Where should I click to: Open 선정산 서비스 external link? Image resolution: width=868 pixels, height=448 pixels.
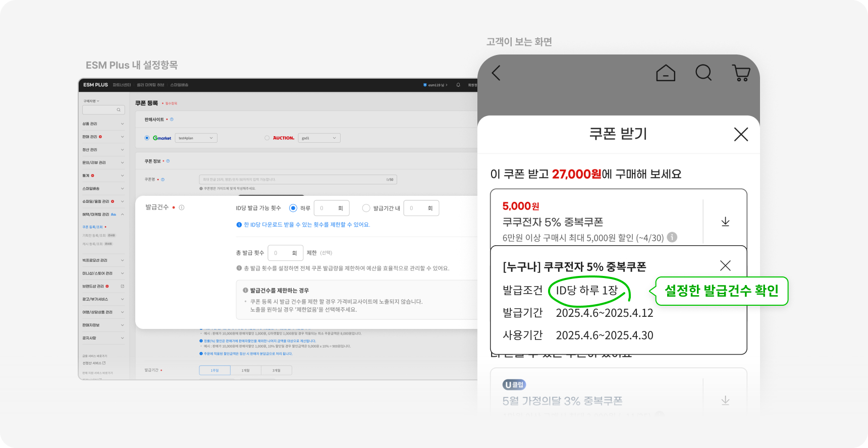[x=94, y=363]
